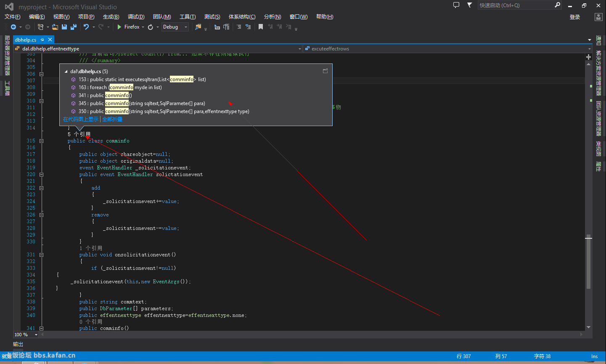Create a new project via toolbar icon

click(41, 27)
